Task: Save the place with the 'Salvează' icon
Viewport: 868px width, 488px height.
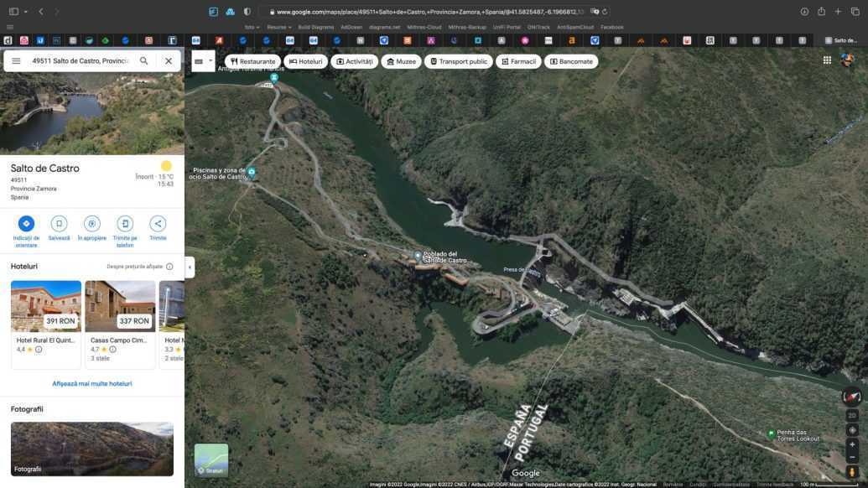Action: (59, 224)
